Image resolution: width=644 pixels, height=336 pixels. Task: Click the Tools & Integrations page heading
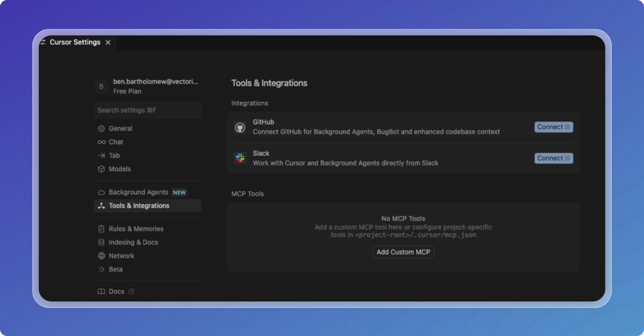coord(269,83)
